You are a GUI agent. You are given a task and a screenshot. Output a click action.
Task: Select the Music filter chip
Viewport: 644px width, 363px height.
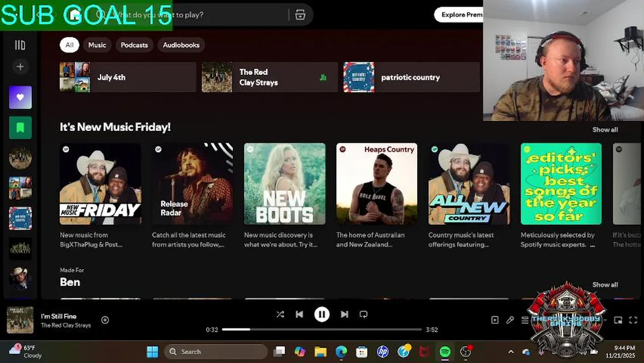97,45
